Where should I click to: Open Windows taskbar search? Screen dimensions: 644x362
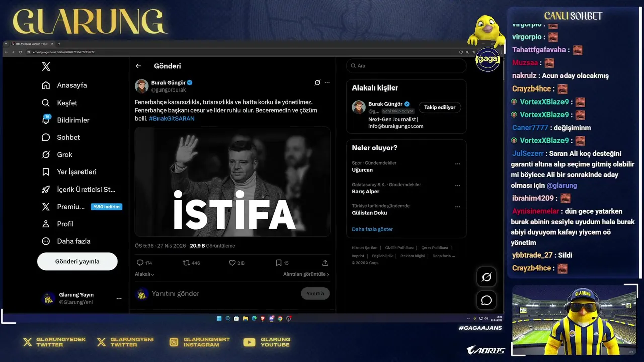(228, 318)
